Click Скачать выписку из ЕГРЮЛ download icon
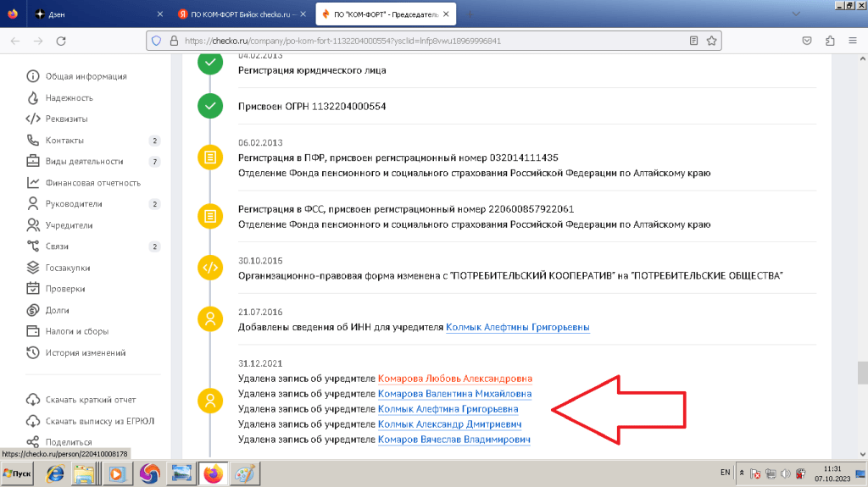The image size is (868, 487). click(x=33, y=421)
